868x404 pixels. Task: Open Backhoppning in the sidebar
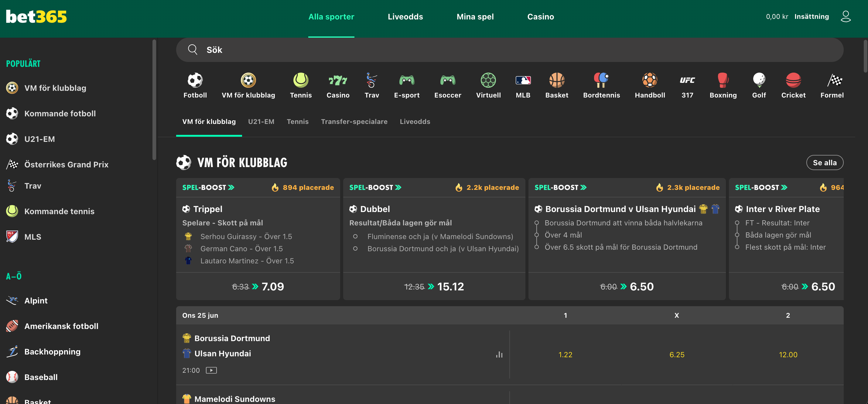(x=43, y=352)
